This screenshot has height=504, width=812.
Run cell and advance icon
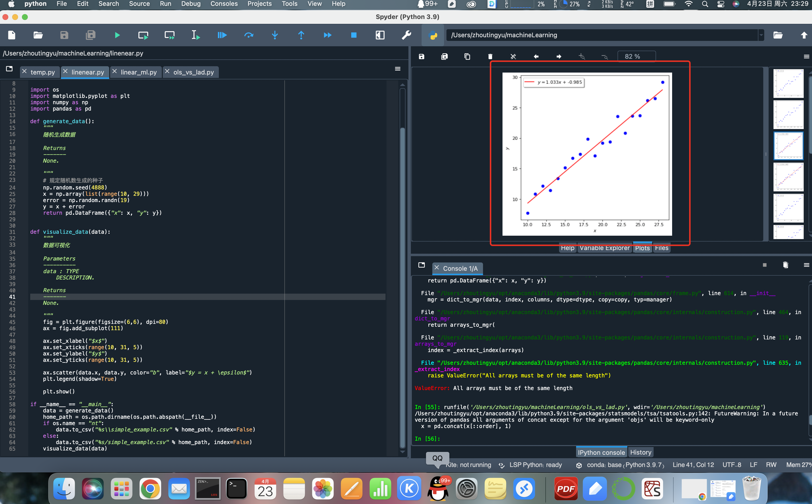[x=169, y=35]
